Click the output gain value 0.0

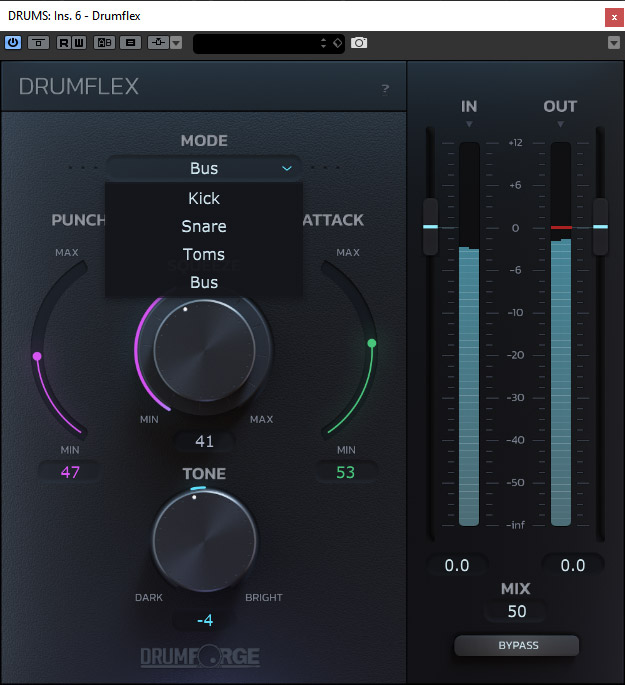click(573, 566)
